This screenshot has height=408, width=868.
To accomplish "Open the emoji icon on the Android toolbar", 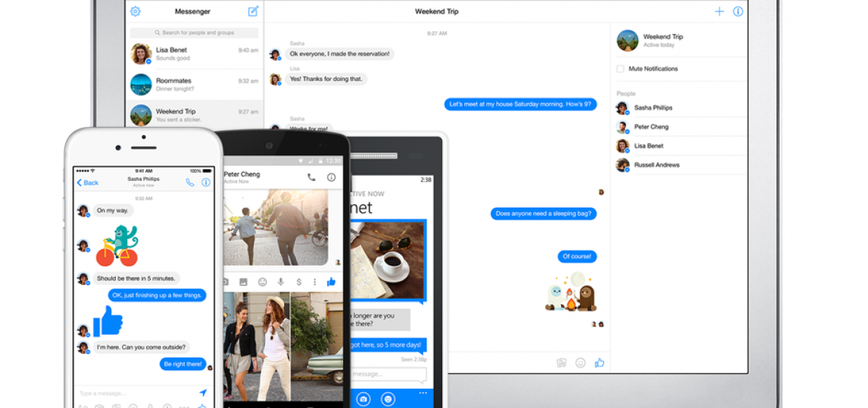I will click(x=263, y=282).
